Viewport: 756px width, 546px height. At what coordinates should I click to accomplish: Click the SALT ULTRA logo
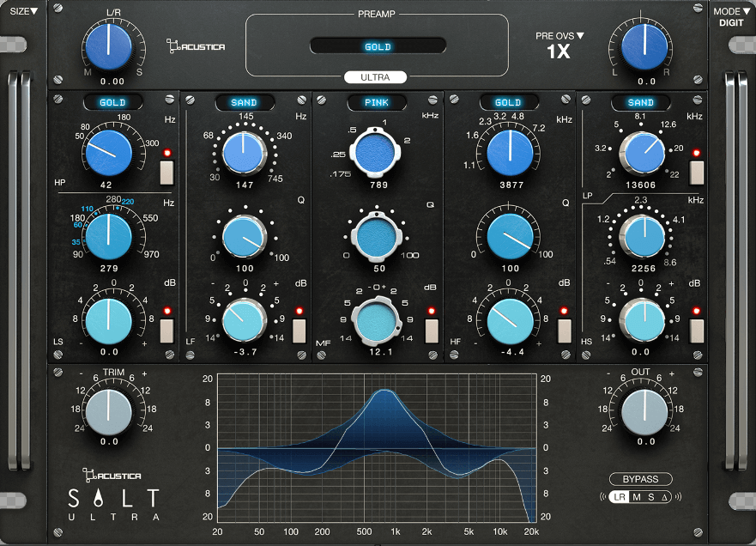pyautogui.click(x=113, y=504)
